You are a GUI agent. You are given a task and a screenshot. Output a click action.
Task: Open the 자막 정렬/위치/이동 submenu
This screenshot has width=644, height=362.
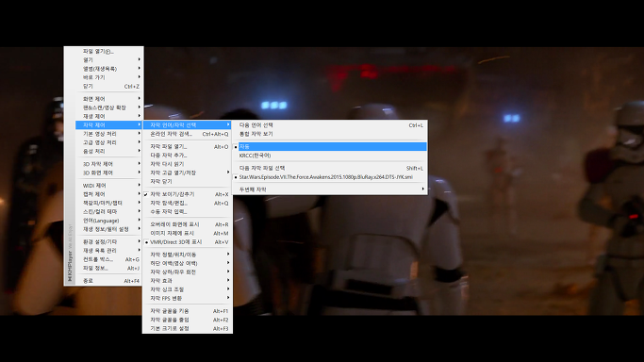click(x=188, y=255)
